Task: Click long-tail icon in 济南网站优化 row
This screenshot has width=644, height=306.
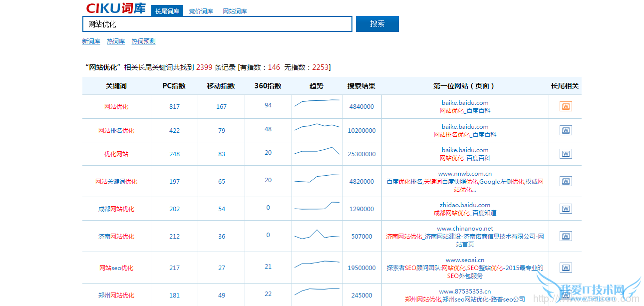Action: 566,237
